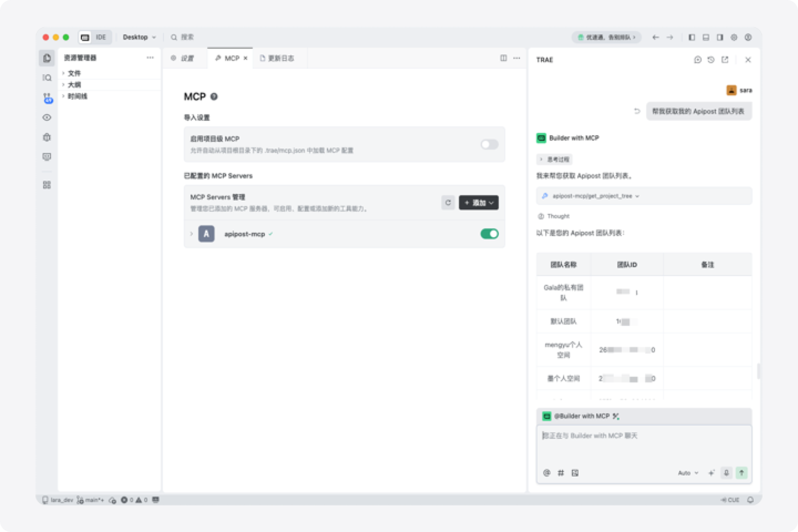The image size is (798, 532).
Task: Open the 添加 dropdown button
Action: (x=479, y=203)
